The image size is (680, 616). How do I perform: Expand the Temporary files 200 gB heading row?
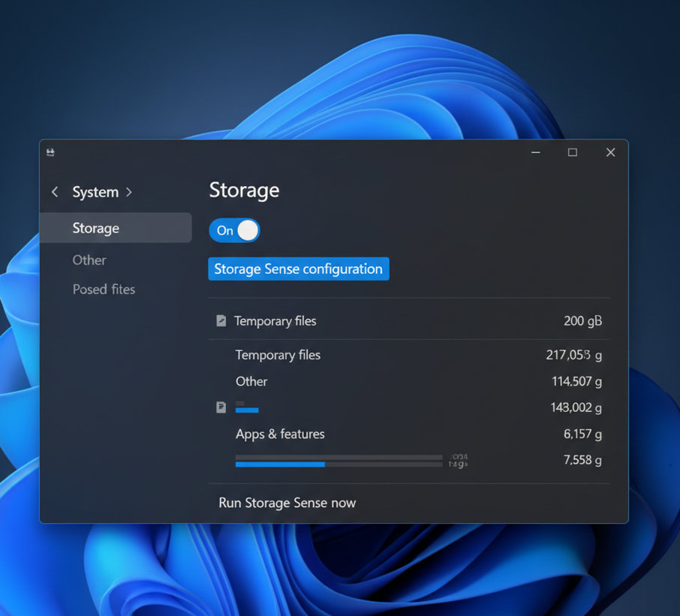point(409,321)
